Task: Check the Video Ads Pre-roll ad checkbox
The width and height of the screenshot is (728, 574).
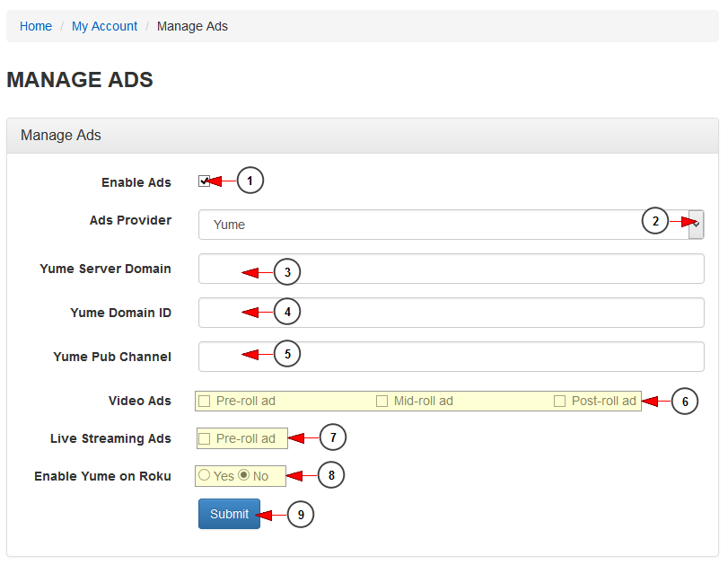Action: (205, 402)
